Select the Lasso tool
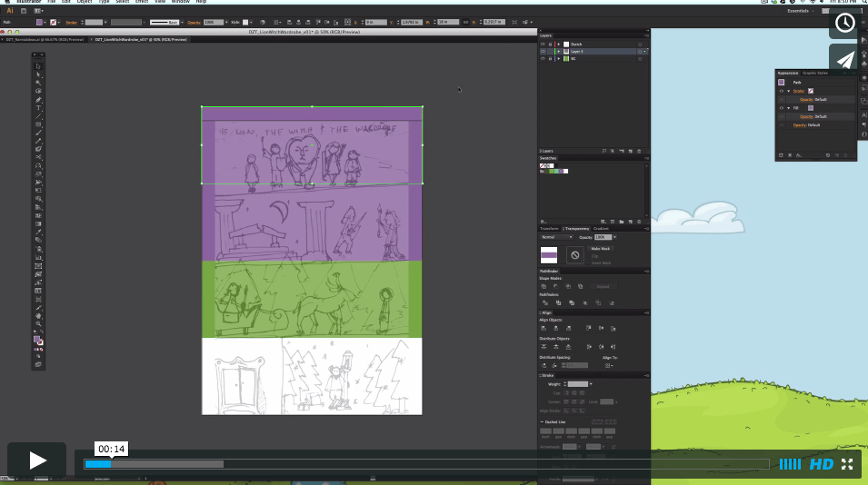Image resolution: width=868 pixels, height=485 pixels. coord(38,91)
